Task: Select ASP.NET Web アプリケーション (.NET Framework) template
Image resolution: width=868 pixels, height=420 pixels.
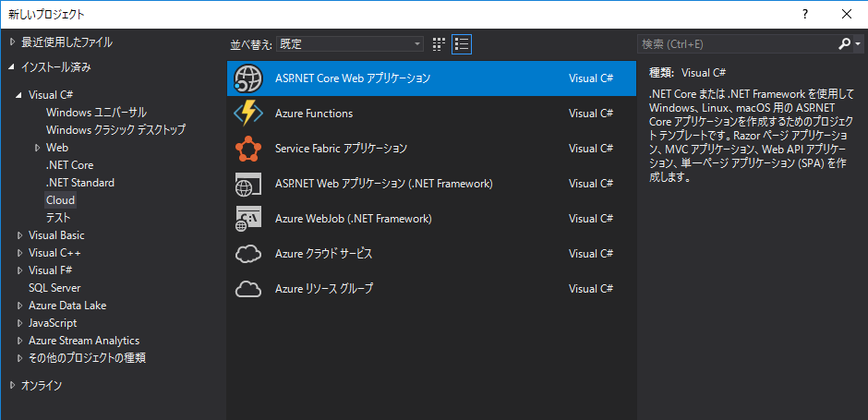Action: (383, 183)
